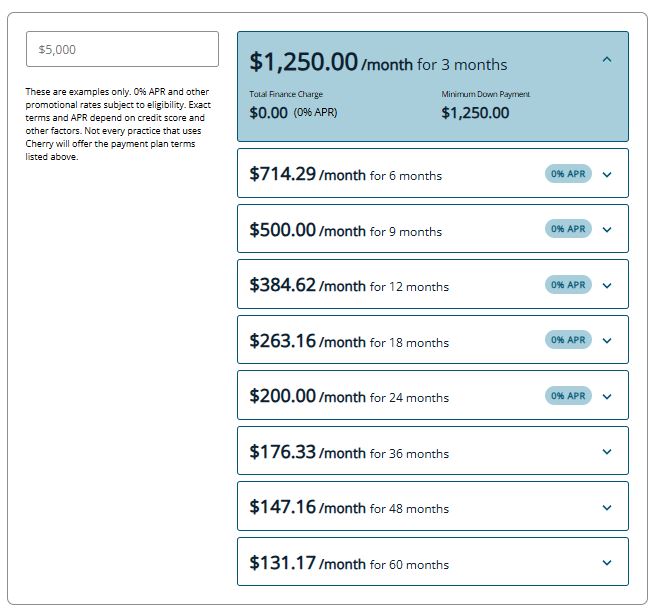
Task: Expand the 18 months plan chevron
Action: [607, 340]
